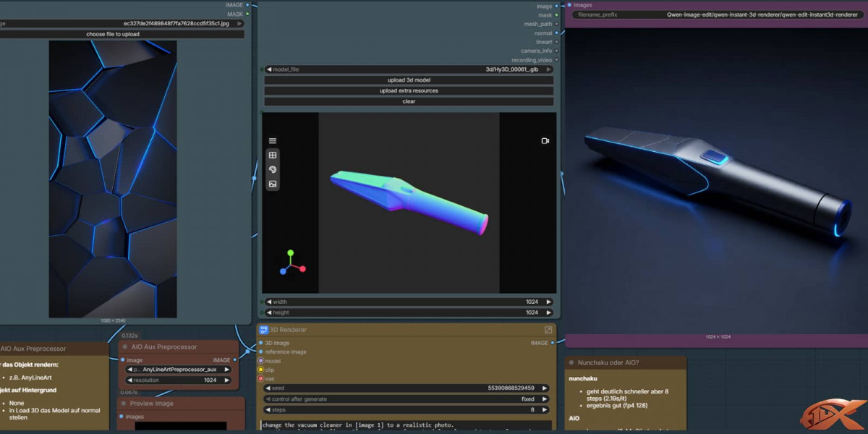This screenshot has width=868, height=434.
Task: Toggle collapse dot on AIO Aux Preprocessor node
Action: 125,347
